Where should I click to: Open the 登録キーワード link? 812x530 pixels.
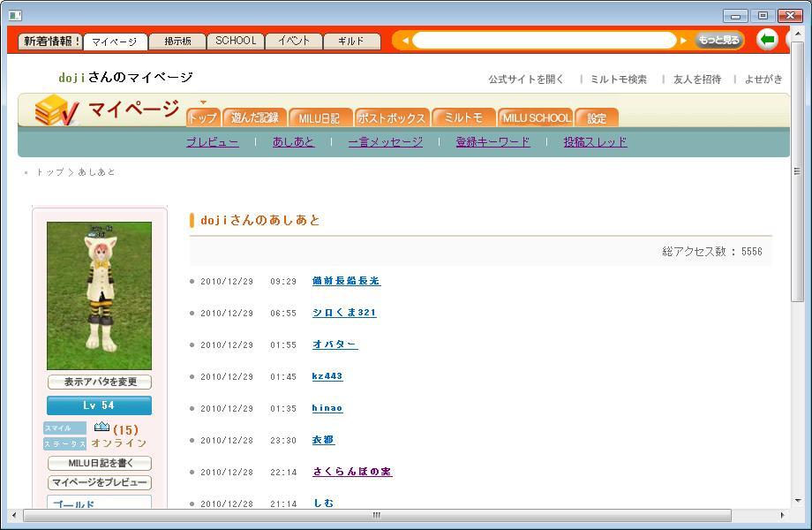pos(492,141)
